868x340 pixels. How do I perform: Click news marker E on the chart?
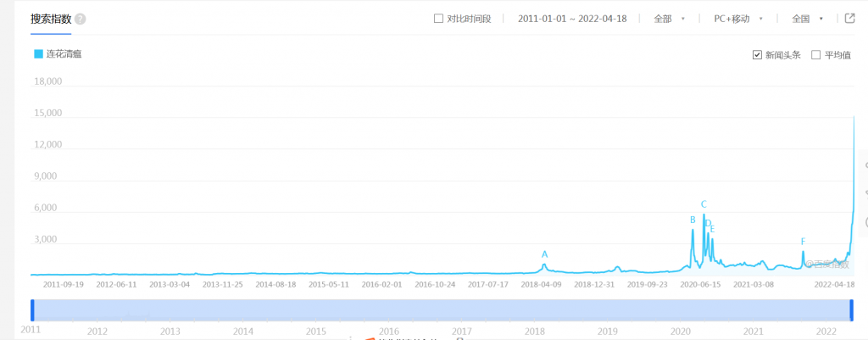pos(713,230)
